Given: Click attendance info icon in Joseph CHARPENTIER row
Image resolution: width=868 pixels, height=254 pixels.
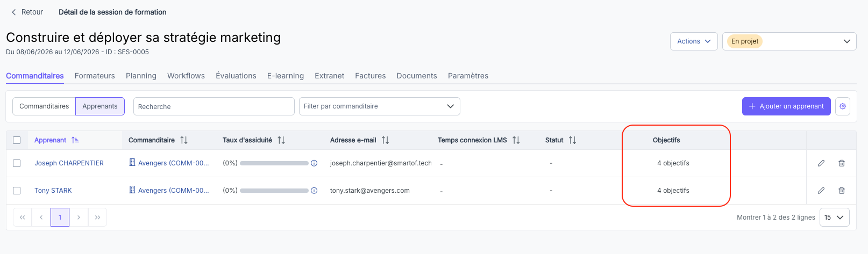Looking at the screenshot, I should pos(314,163).
